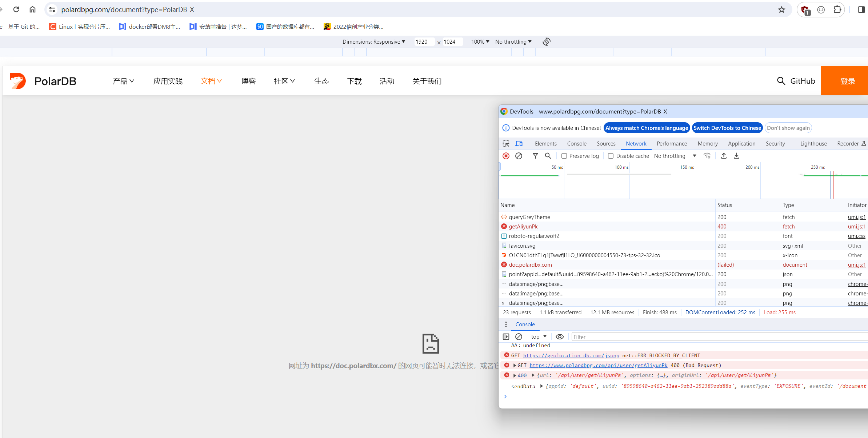868x438 pixels.
Task: Go to browser home page icon
Action: pyautogui.click(x=33, y=9)
